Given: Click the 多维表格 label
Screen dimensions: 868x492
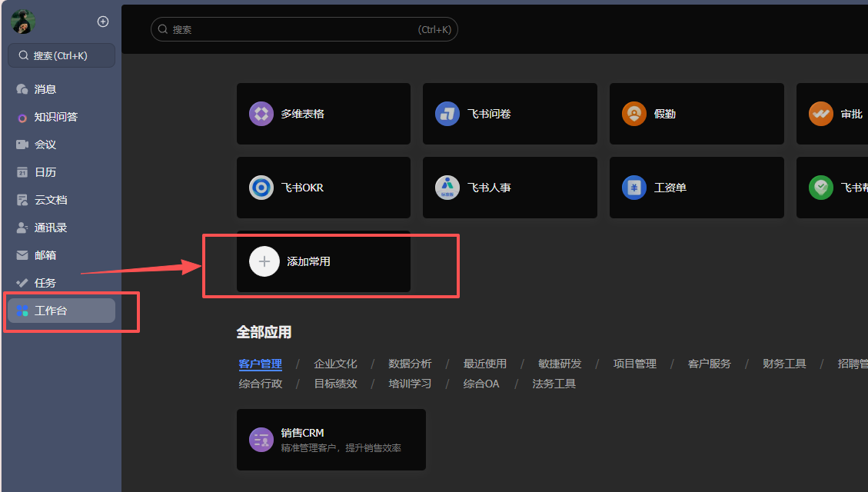Looking at the screenshot, I should point(302,114).
